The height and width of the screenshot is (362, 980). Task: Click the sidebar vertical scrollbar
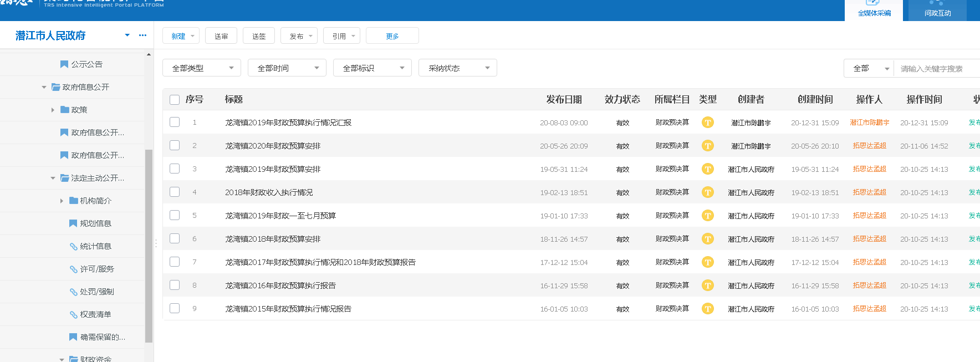click(149, 244)
